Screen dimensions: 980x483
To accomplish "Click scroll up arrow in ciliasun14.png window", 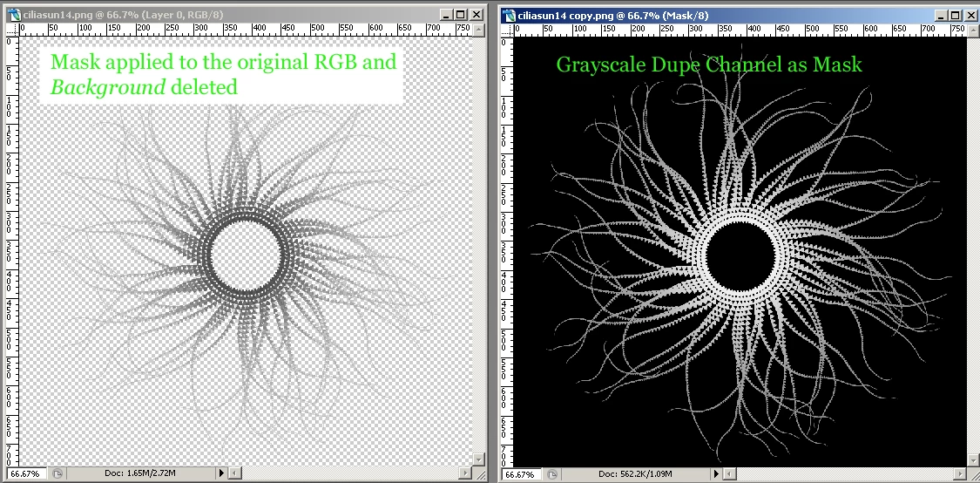I will [478, 30].
